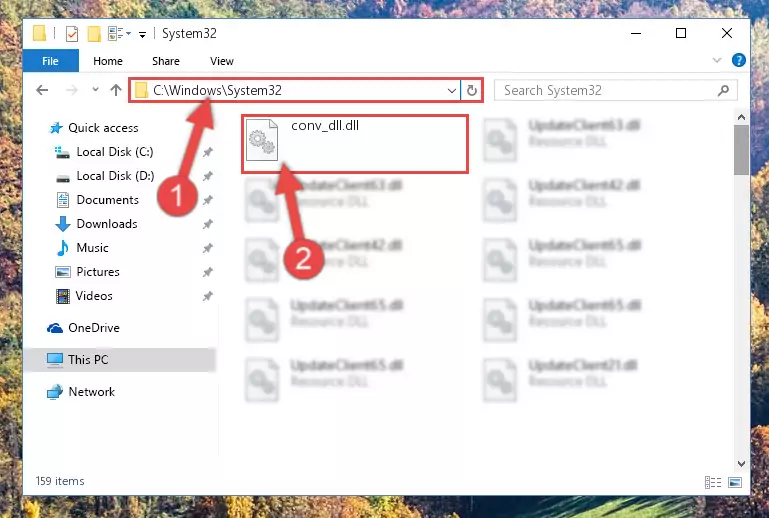Viewport: 769px width, 518px height.
Task: Click the conv_dll.dll gear file icon
Action: (x=262, y=140)
